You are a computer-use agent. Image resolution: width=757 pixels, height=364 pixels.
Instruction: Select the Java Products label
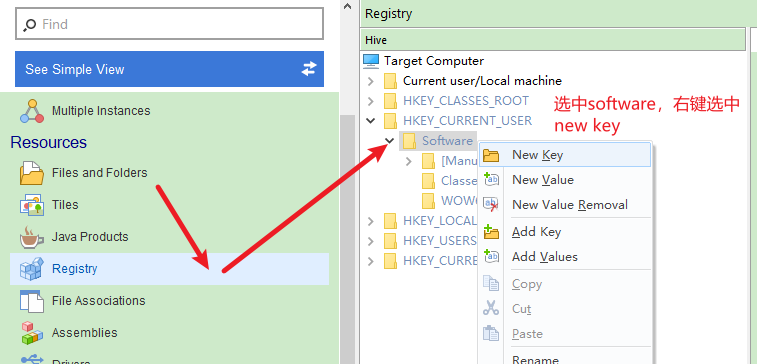[90, 237]
